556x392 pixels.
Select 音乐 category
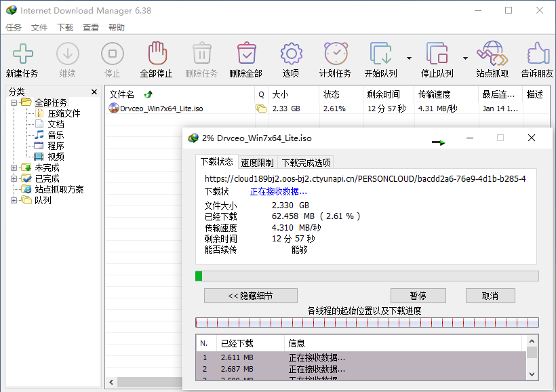point(56,135)
